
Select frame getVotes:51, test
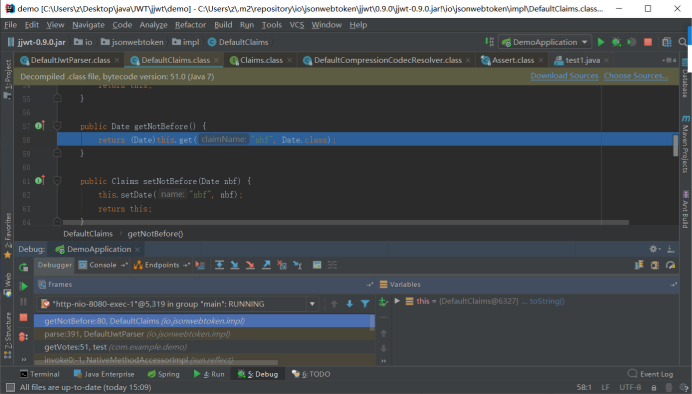click(x=204, y=347)
